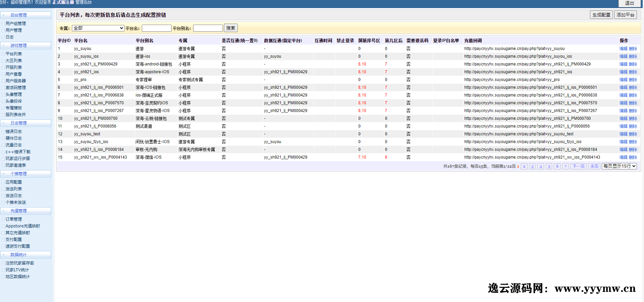Open 用户服务器 in sidebar
Viewport: 644px width, 302px height.
pos(16,81)
